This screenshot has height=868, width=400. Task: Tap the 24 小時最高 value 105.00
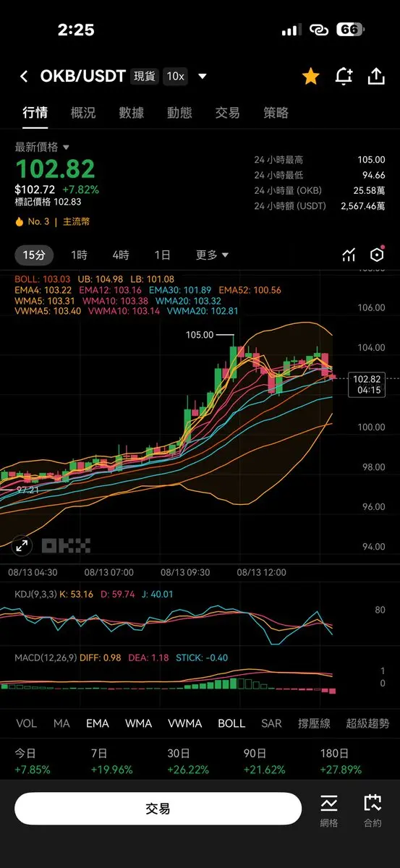371,160
